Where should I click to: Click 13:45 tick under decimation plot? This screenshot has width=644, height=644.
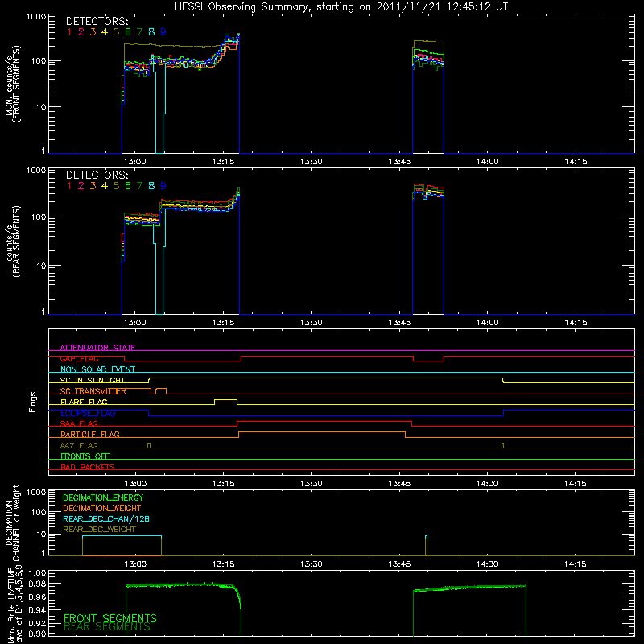coord(399,564)
